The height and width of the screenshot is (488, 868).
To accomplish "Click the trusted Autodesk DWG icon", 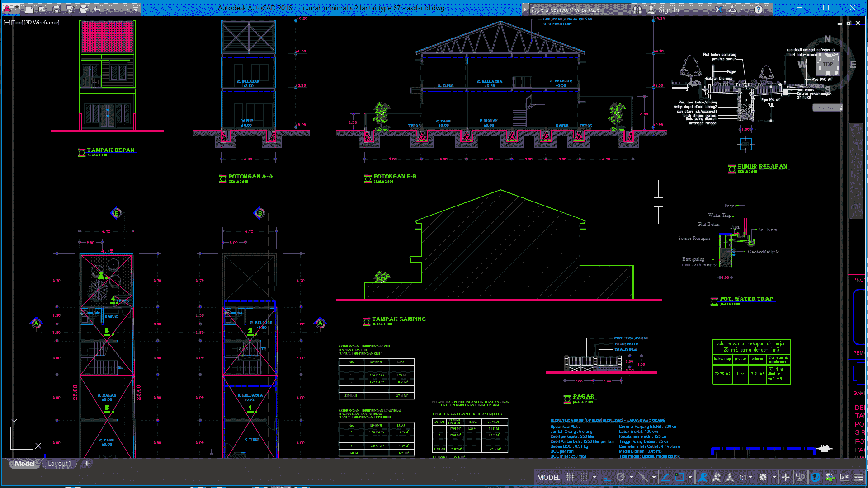I will (830, 477).
